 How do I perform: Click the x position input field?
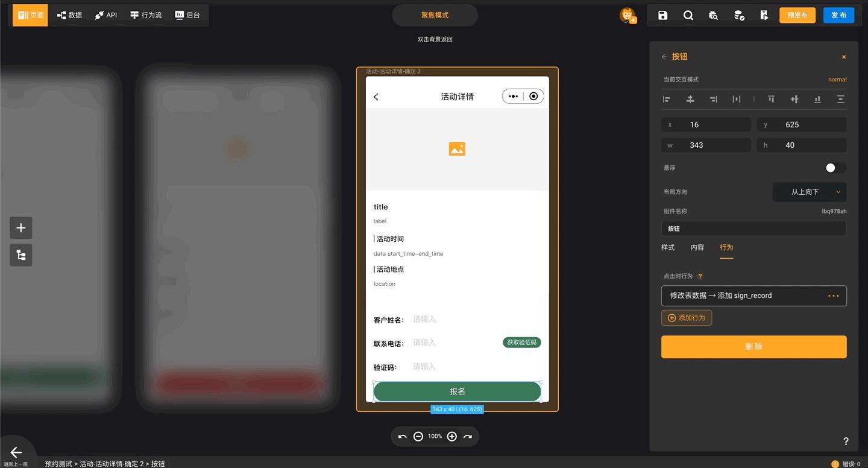[706, 125]
